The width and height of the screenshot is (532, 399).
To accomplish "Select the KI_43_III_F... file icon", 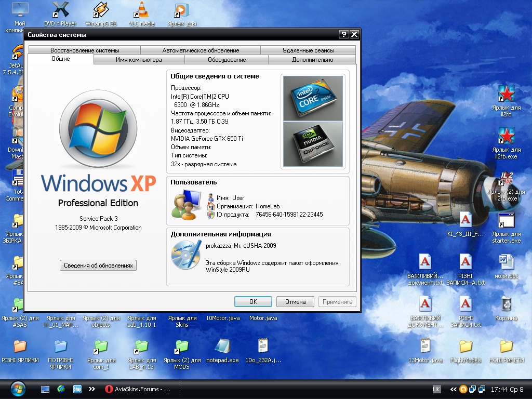I will click(x=465, y=220).
